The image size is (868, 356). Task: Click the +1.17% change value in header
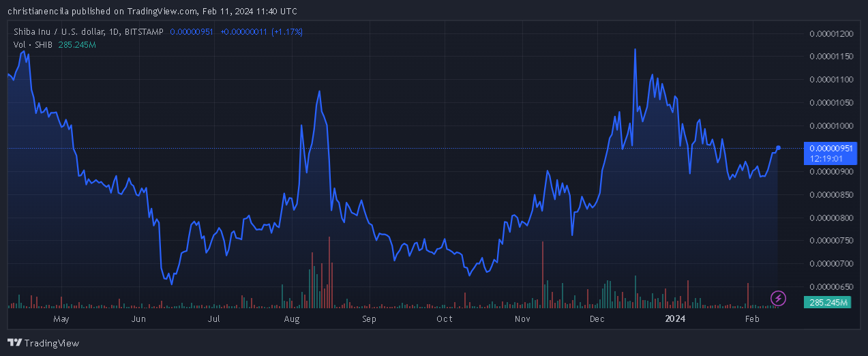click(287, 32)
